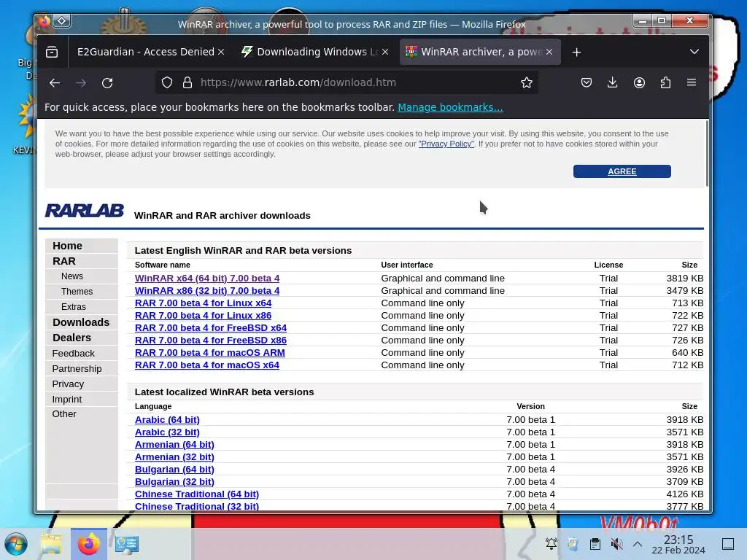The height and width of the screenshot is (560, 747).
Task: Click the muted volume tray icon
Action: [616, 544]
